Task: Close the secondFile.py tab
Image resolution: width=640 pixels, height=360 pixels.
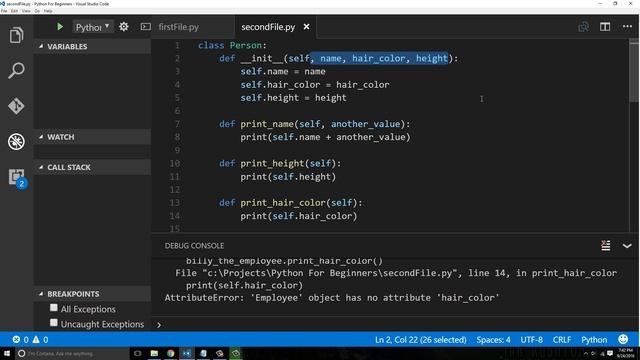Action: click(307, 27)
